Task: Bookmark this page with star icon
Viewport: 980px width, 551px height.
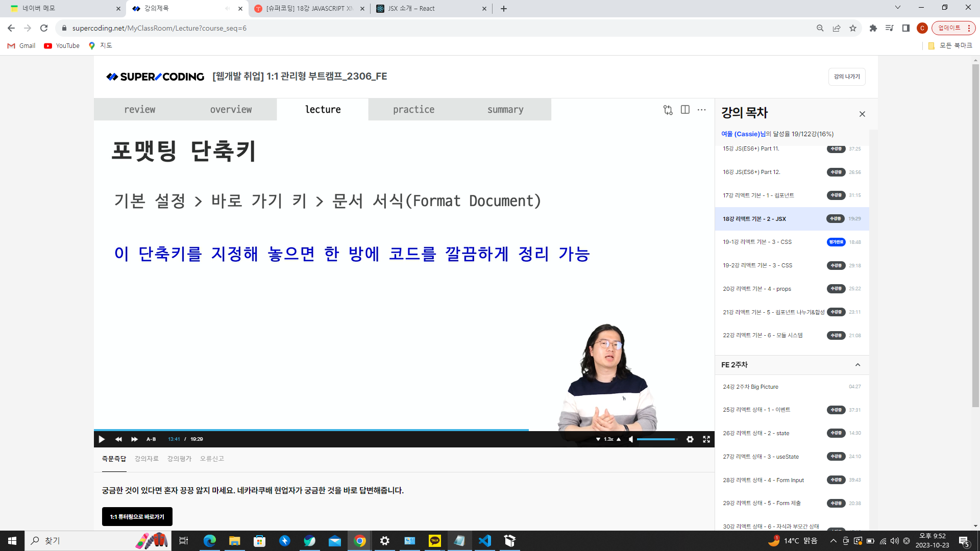Action: [853, 28]
